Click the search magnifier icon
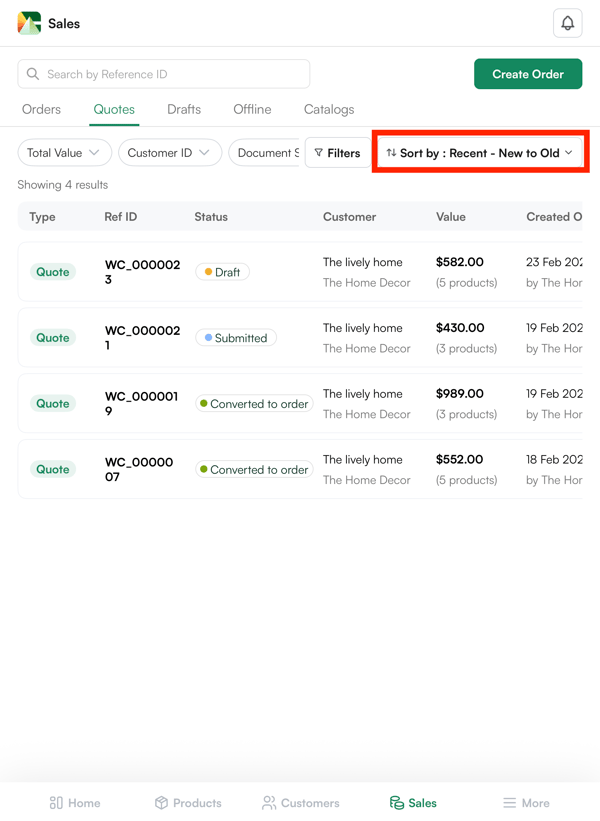The height and width of the screenshot is (821, 600). (33, 74)
